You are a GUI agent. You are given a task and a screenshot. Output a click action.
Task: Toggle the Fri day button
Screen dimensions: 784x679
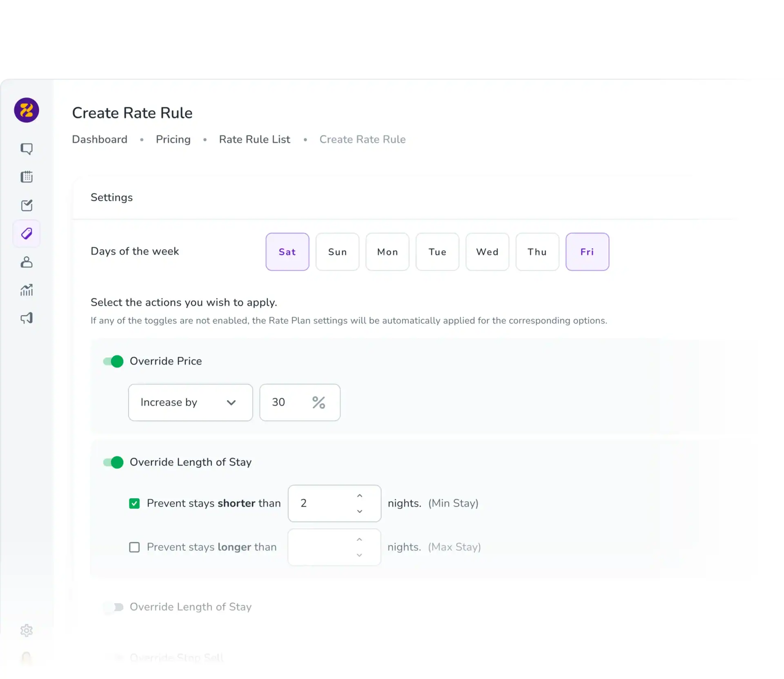click(587, 252)
